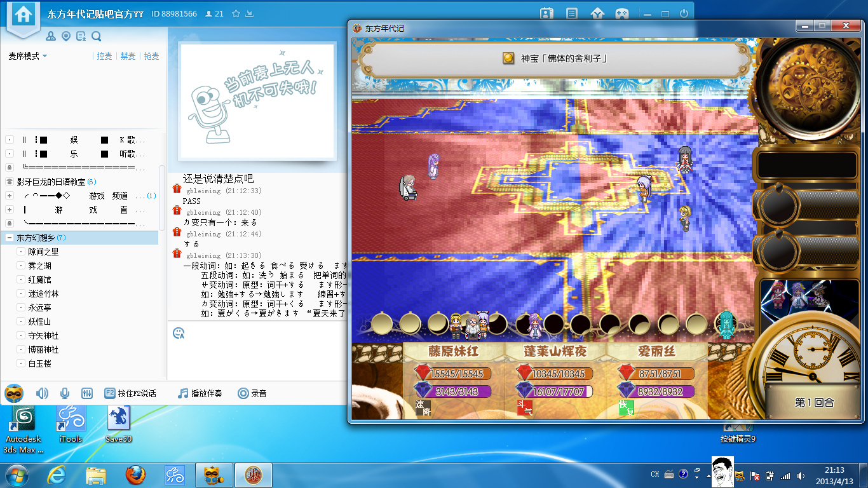
Task: Open the list panel icon in YY title bar
Action: click(572, 13)
